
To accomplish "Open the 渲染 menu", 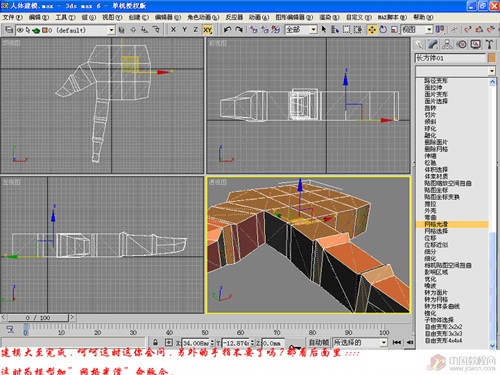I will 329,17.
